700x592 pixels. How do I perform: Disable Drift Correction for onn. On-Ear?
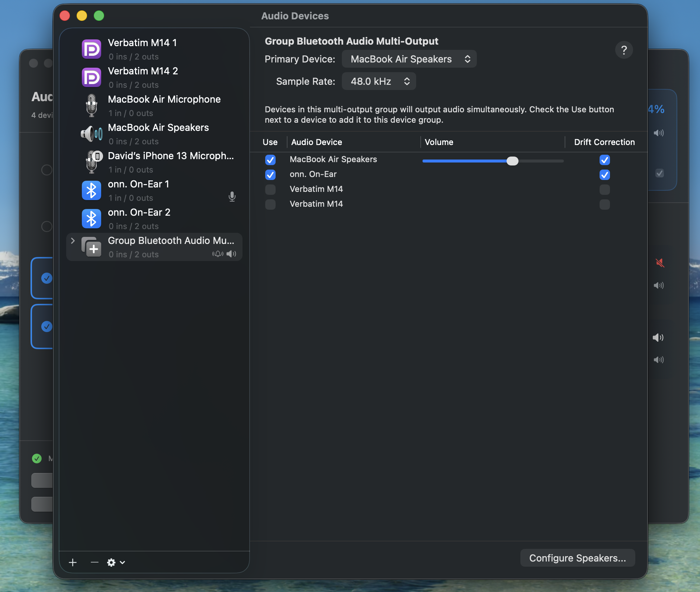(x=604, y=175)
